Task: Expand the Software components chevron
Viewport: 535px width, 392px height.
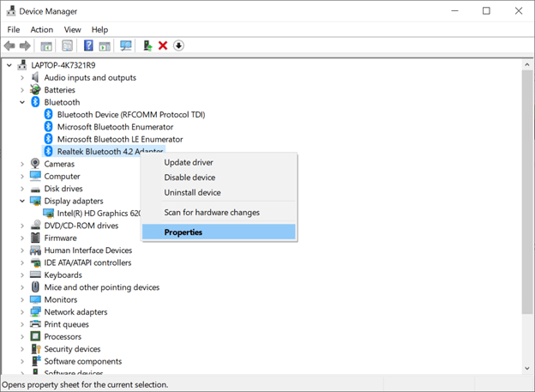Action: click(22, 361)
